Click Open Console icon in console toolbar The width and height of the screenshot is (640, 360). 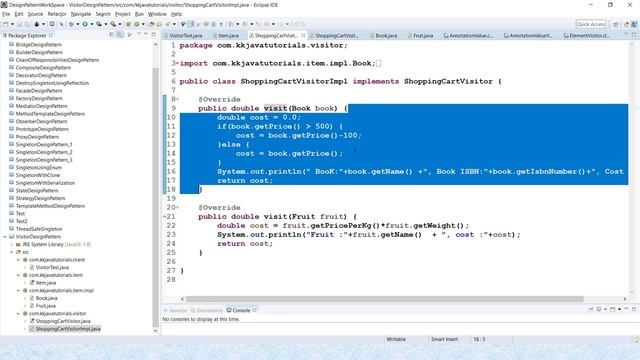point(612,309)
